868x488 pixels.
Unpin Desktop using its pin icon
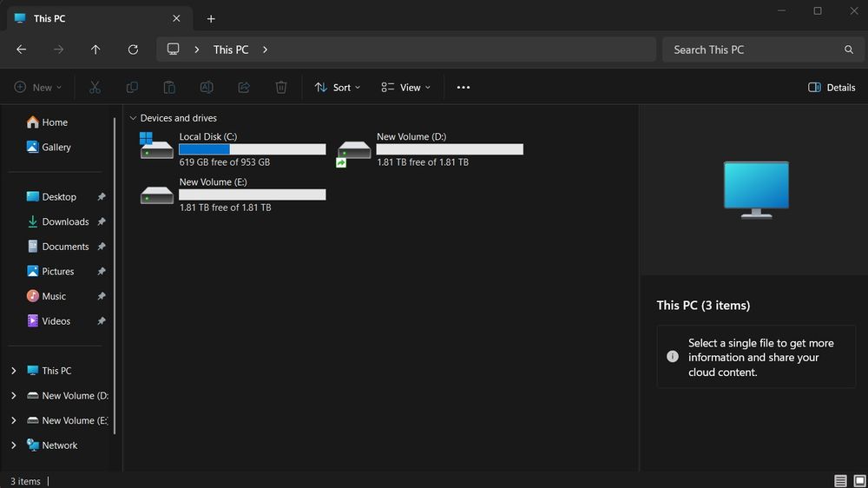click(102, 196)
